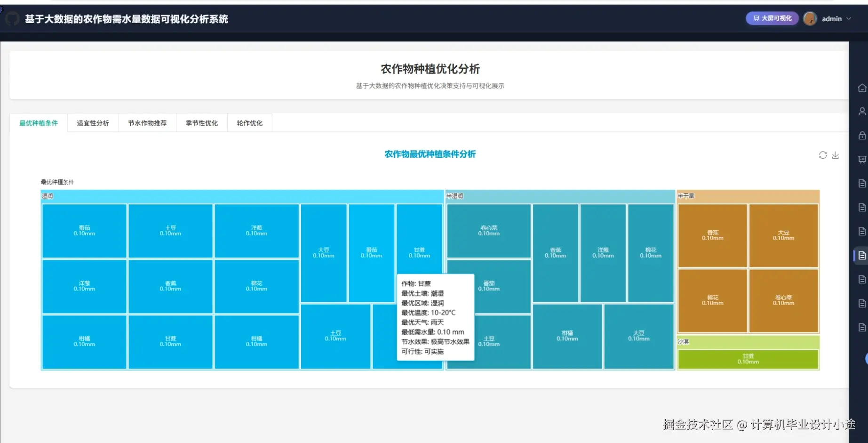Open the 节水作物推荐 tab
This screenshot has width=868, height=443.
point(147,123)
